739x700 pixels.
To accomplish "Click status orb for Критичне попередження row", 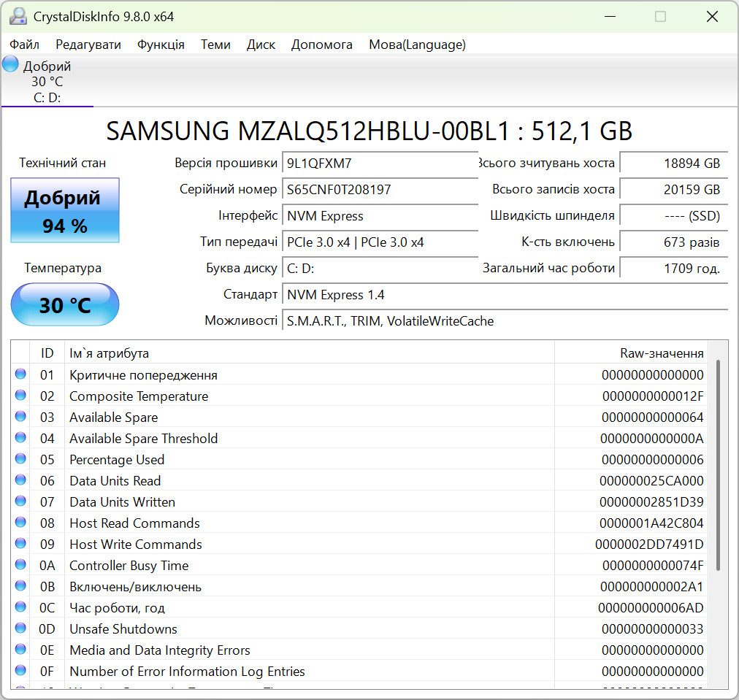I will click(20, 374).
